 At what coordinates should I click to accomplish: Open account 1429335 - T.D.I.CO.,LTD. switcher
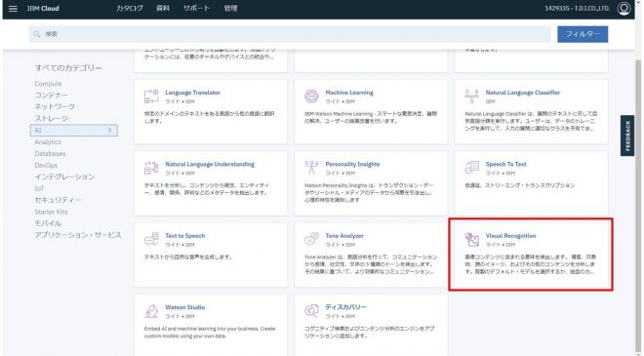click(577, 8)
